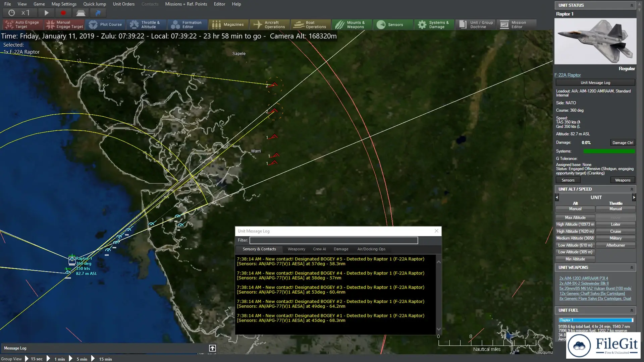Open 2x AIM-120D AMRAAM weapon link
Image resolution: width=644 pixels, height=362 pixels.
coord(584,278)
